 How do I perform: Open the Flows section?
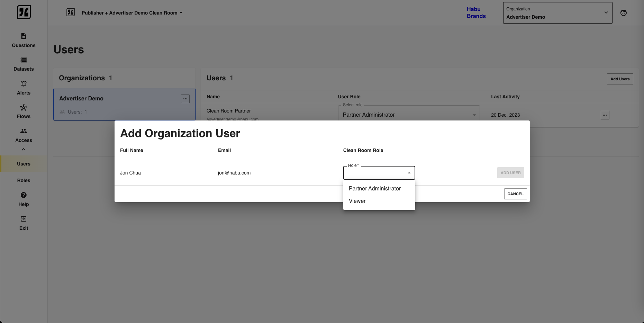tap(24, 111)
